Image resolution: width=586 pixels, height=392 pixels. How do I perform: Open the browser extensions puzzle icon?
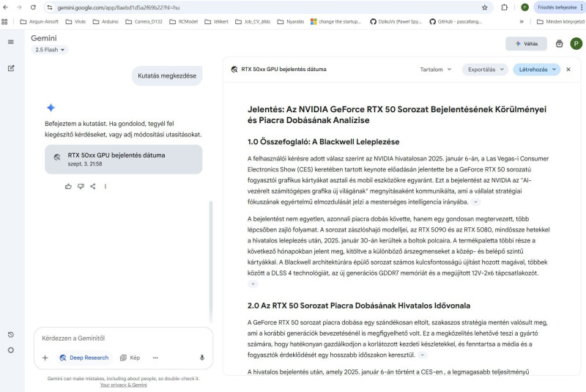(x=505, y=7)
